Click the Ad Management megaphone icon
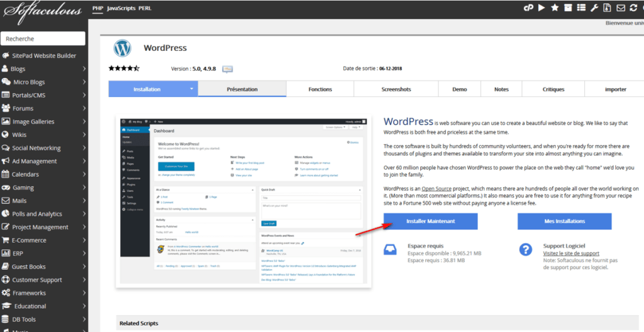 6,161
